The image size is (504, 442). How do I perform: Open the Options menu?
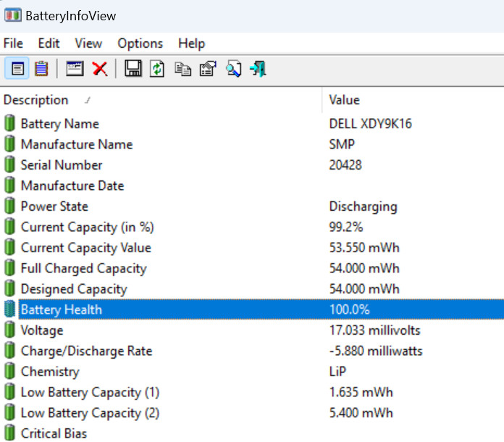click(x=140, y=43)
